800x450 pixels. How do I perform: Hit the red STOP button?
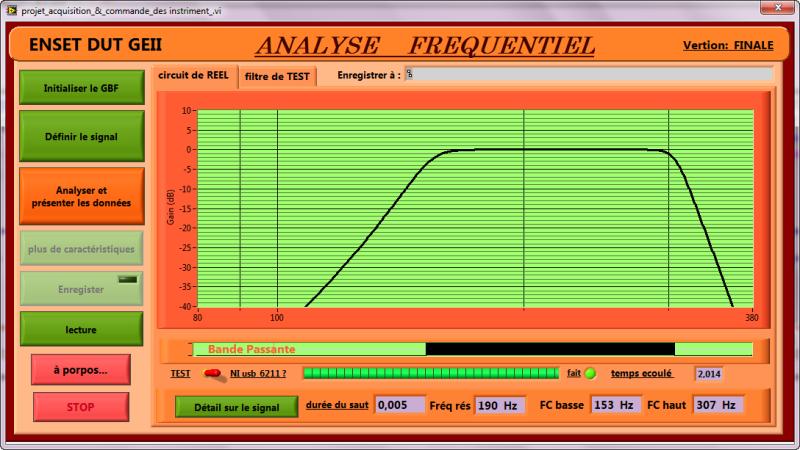[80, 407]
